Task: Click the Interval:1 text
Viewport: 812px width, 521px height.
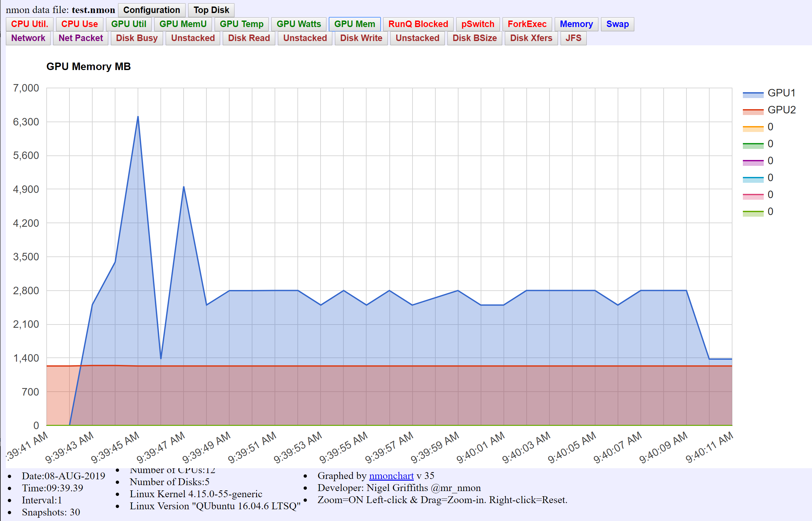Action: 42,500
